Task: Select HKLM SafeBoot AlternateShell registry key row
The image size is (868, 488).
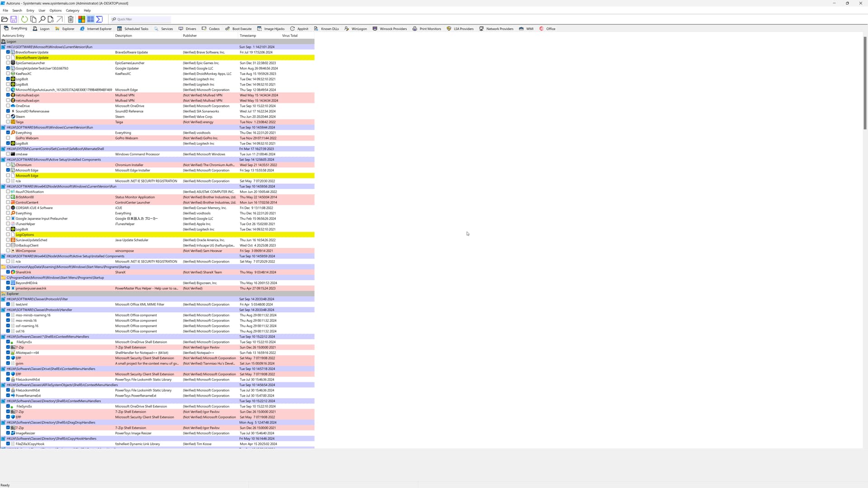Action: click(x=55, y=149)
